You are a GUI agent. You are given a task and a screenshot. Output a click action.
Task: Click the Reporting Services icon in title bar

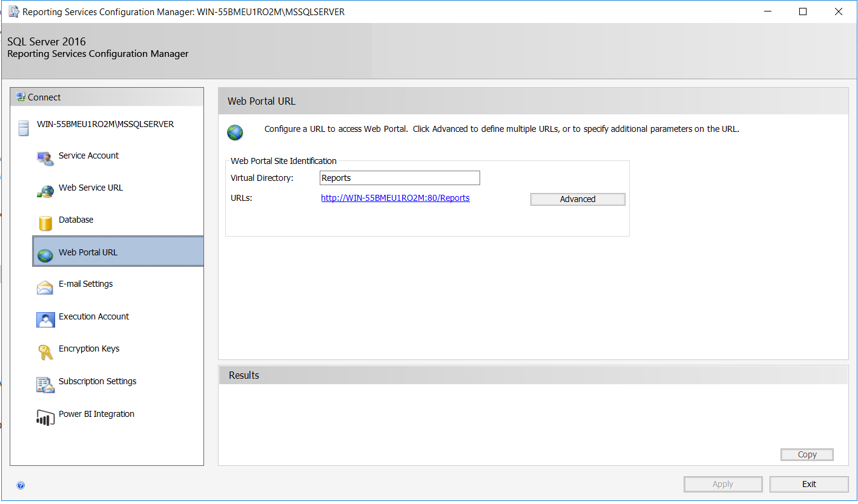click(x=13, y=11)
